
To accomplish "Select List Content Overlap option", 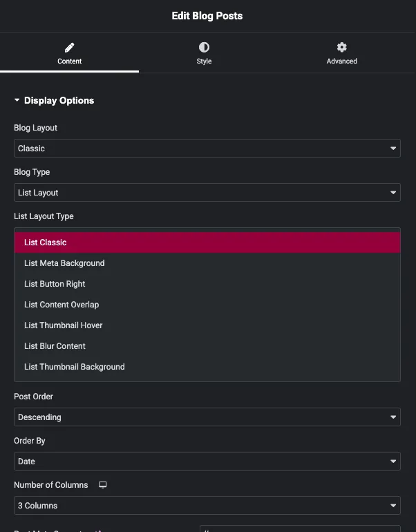I will click(x=207, y=305).
